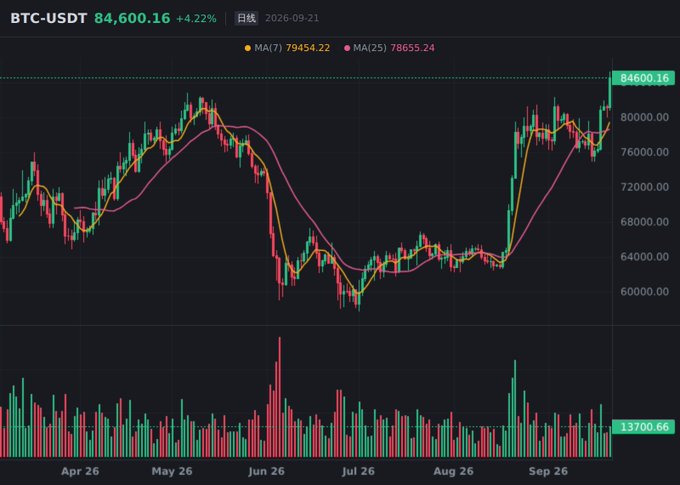Screen dimensions: 680x485
Task: Click the 76000.00 price axis label
Action: pos(644,152)
